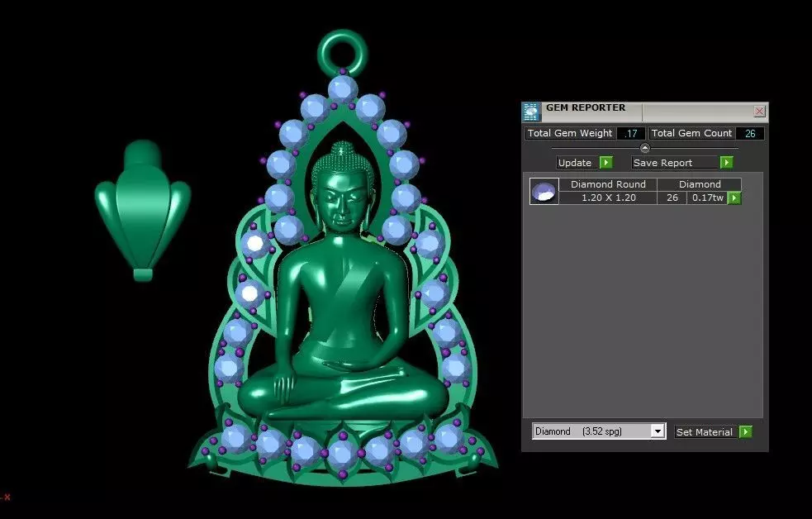Click the GEM REPORTER title bar text
This screenshot has height=519, width=812.
point(586,107)
